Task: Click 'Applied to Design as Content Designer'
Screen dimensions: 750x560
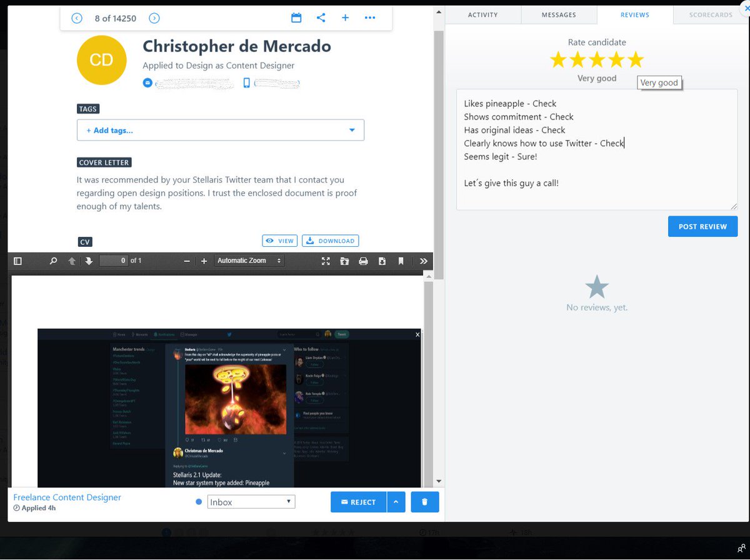Action: (x=218, y=66)
